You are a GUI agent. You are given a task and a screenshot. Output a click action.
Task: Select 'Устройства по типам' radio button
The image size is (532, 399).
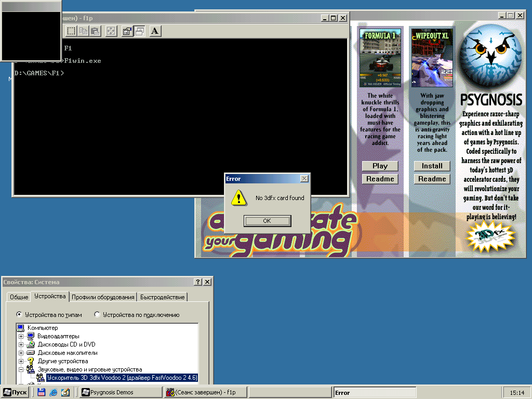(x=20, y=314)
